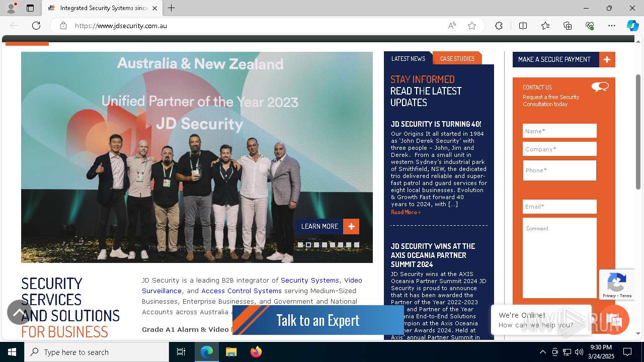
Task: Click the scroll-to-top arrow button
Action: pyautogui.click(x=20, y=312)
